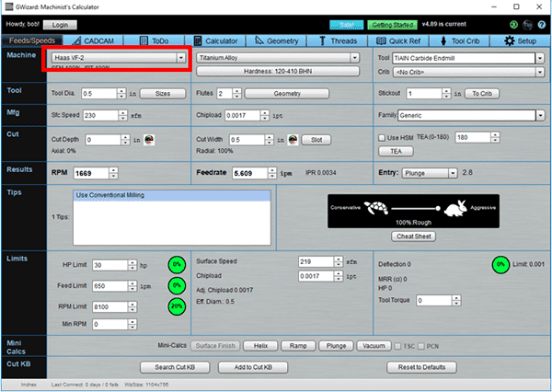Click the Feed Limit green percent indicator
Viewport: 552px width, 392px height.
[177, 285]
